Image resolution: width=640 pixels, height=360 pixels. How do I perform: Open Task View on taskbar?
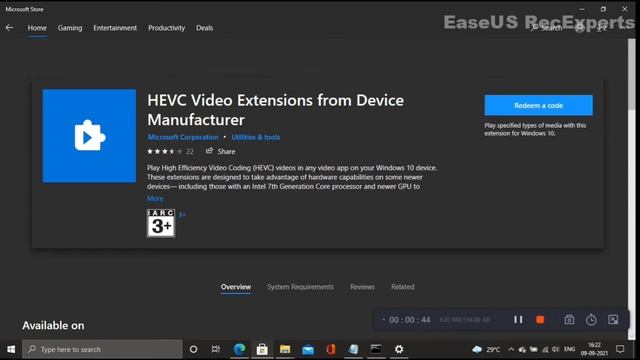[x=216, y=349]
